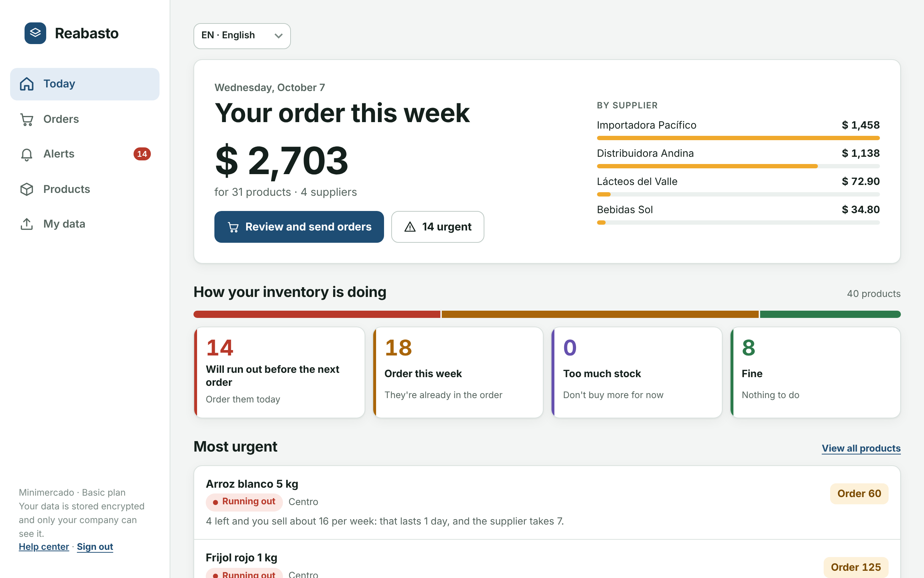Click Review and send orders button
The height and width of the screenshot is (578, 924).
tap(299, 227)
